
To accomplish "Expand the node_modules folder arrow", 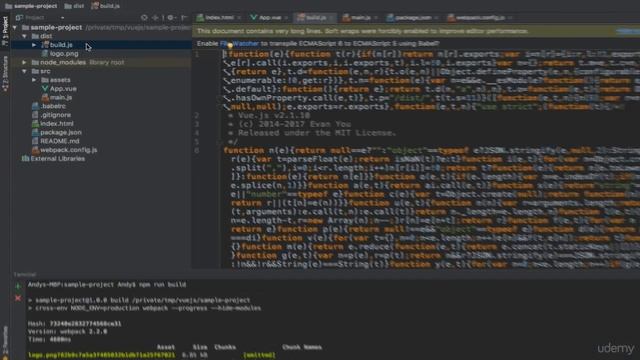I will point(24,62).
